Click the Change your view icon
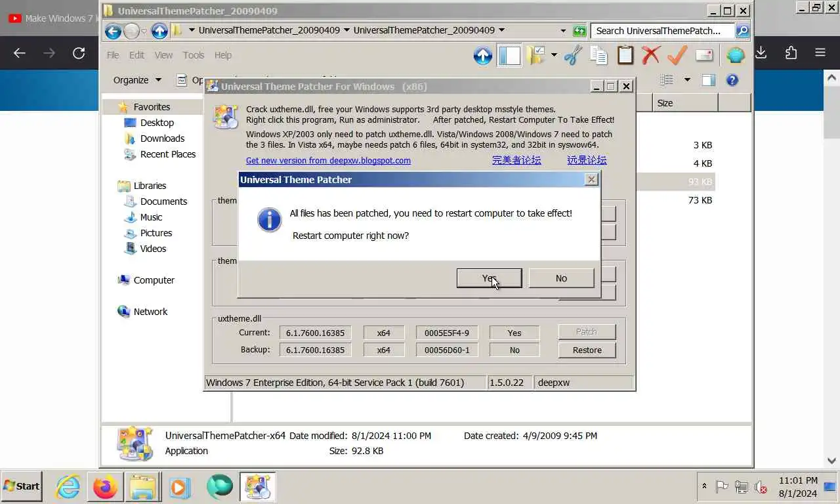Screen dimensions: 840x504 [667, 80]
